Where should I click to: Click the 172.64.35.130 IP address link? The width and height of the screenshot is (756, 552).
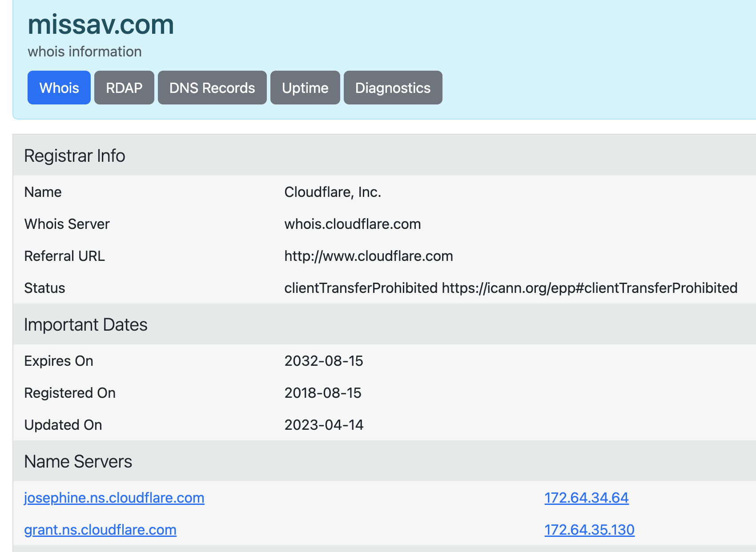pos(589,530)
